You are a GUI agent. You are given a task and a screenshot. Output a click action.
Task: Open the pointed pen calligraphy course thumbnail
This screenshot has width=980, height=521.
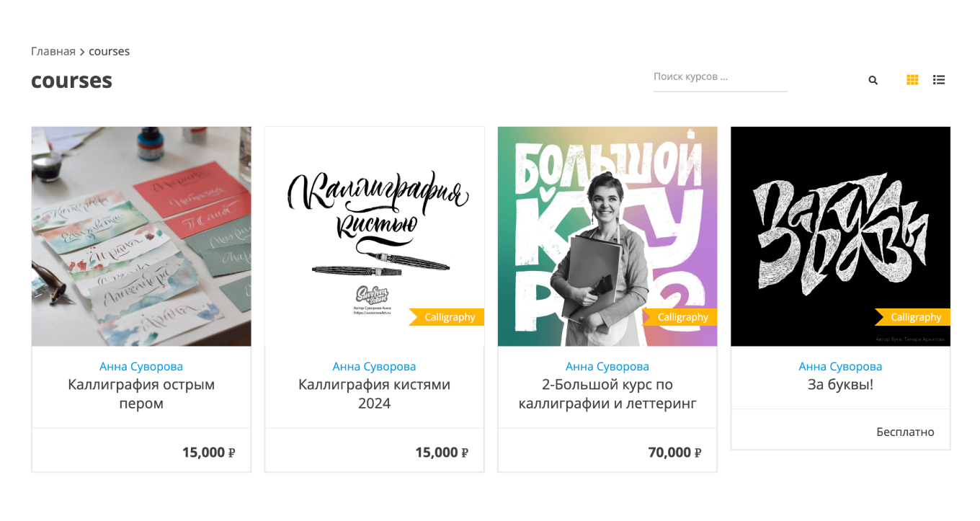(x=141, y=236)
